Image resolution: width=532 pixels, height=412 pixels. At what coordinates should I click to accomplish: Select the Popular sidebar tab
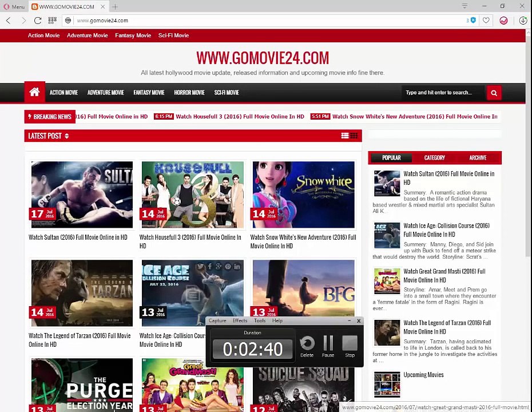(x=391, y=158)
